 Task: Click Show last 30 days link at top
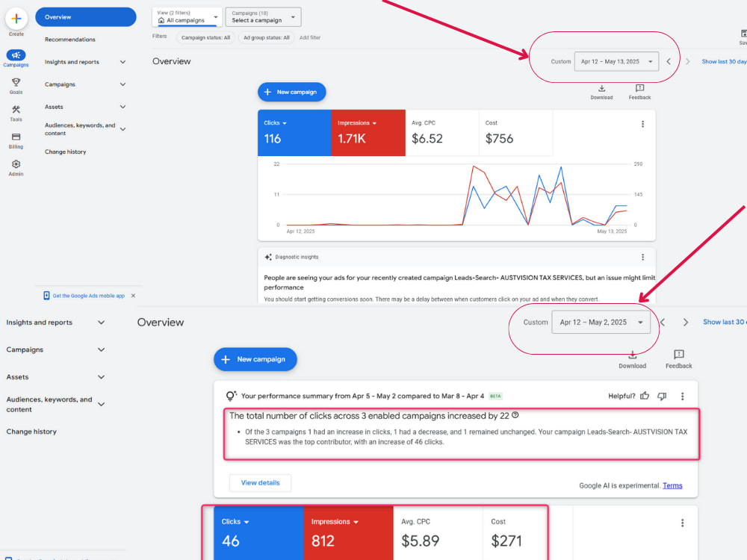coord(724,61)
